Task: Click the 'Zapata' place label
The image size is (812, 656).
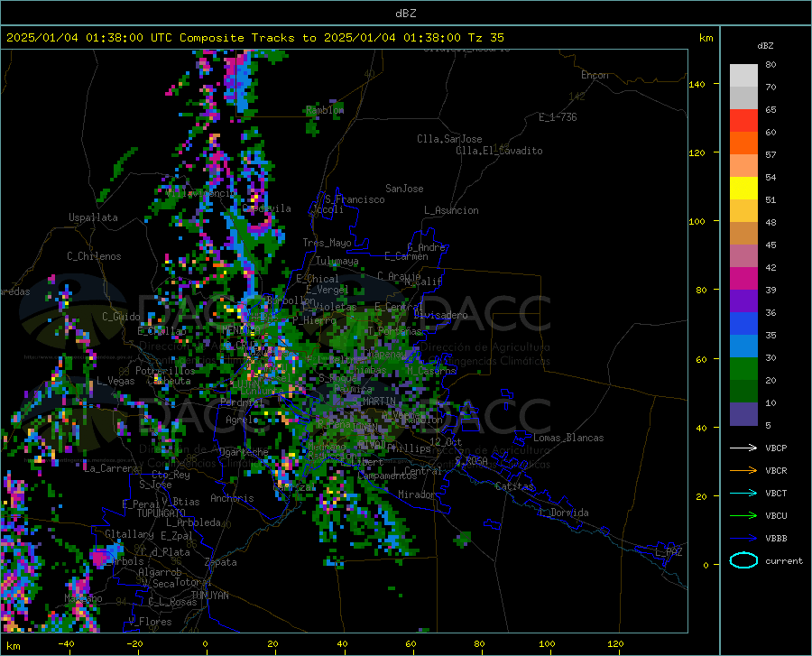Action: click(x=221, y=562)
